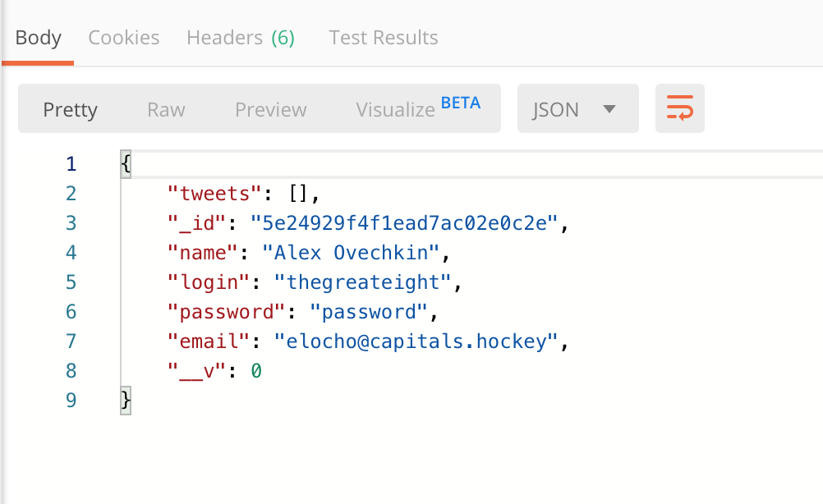The height and width of the screenshot is (504, 823).
Task: Open the Visualize BETA view
Action: 417,109
